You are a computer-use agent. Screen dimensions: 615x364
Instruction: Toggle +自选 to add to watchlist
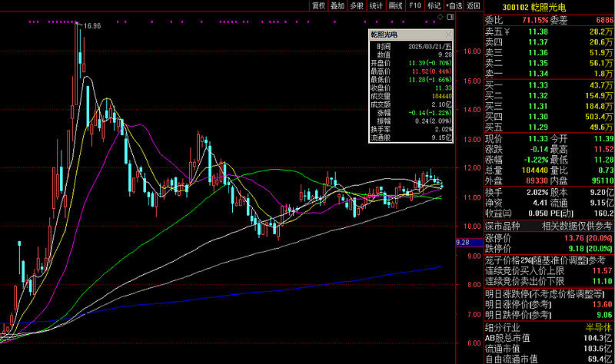pos(454,5)
